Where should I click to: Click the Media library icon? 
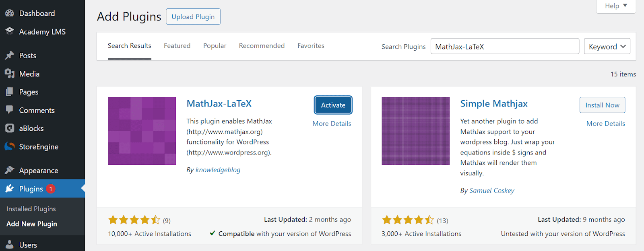[10, 74]
